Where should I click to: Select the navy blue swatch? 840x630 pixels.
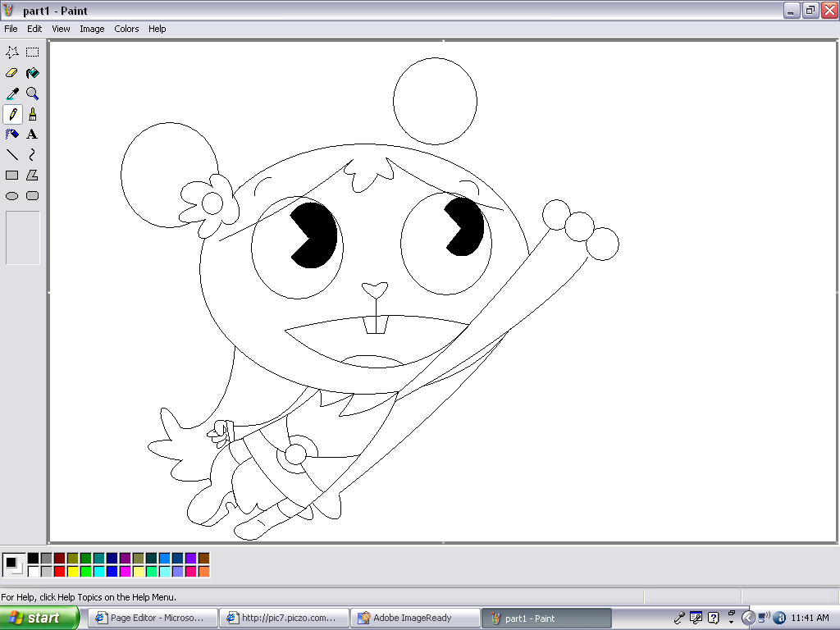pos(112,559)
